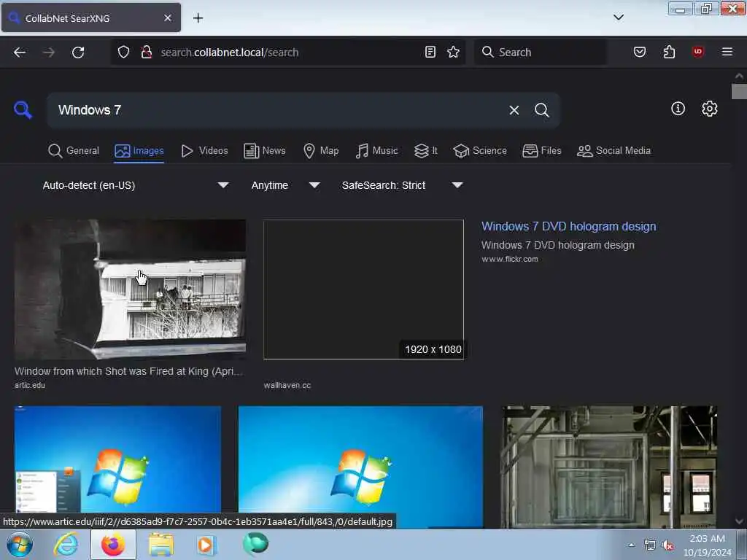
Task: Launch Windows Media Player from taskbar
Action: pos(206,545)
